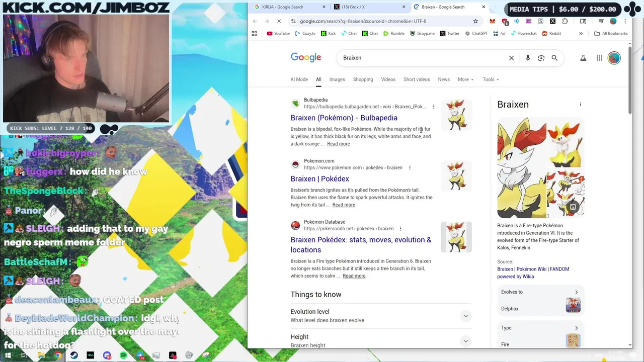Switch to Short videos tab
Image resolution: width=644 pixels, height=362 pixels.
click(417, 79)
